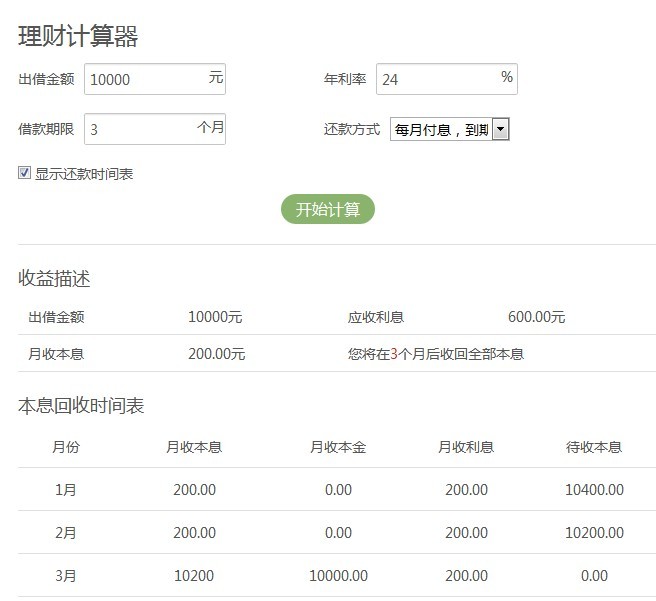The image size is (656, 601).
Task: Click the 0.00 principal in the 1月 row
Action: (338, 490)
